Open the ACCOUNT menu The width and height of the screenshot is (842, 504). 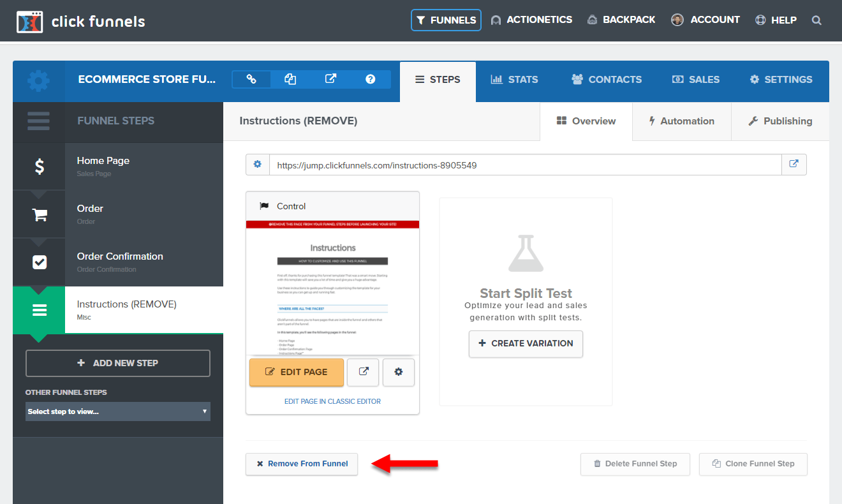coord(705,20)
